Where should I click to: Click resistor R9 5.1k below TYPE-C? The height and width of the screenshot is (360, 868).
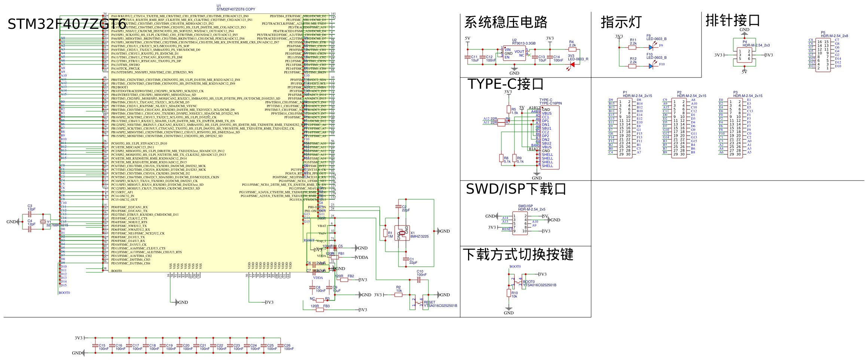tap(514, 158)
